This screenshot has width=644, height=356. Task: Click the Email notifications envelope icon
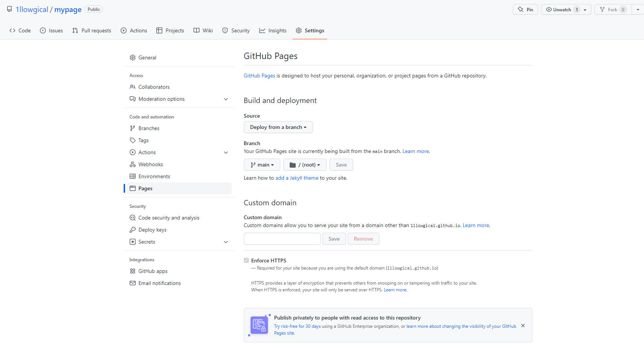click(x=133, y=283)
